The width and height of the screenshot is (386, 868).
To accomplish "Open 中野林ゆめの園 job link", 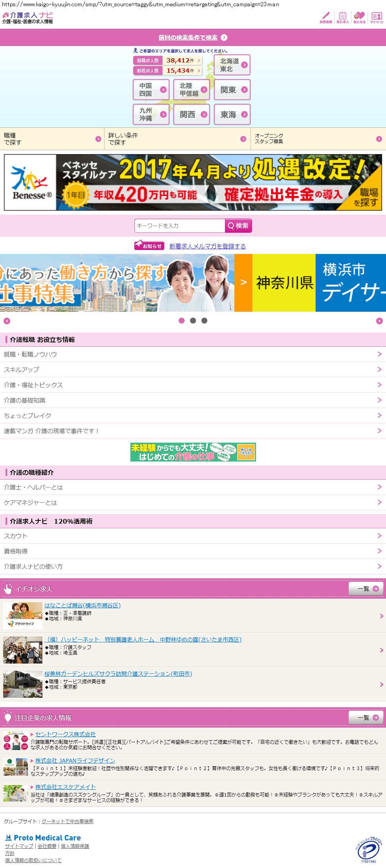I will pos(143,640).
